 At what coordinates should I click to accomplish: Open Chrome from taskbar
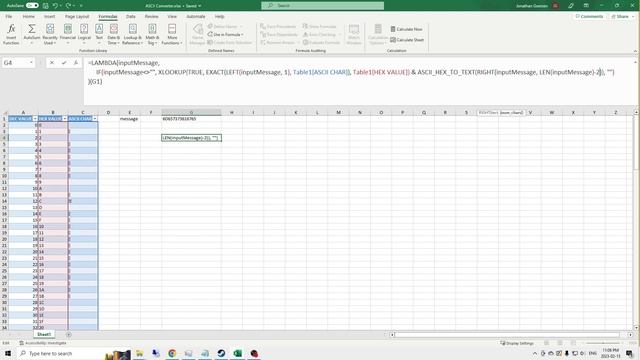point(172,353)
